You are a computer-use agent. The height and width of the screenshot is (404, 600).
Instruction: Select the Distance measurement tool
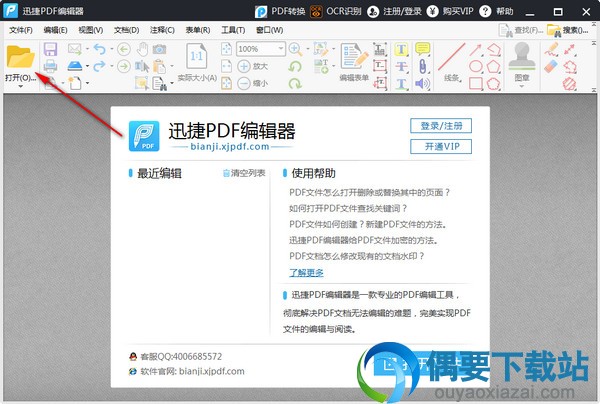(570, 49)
